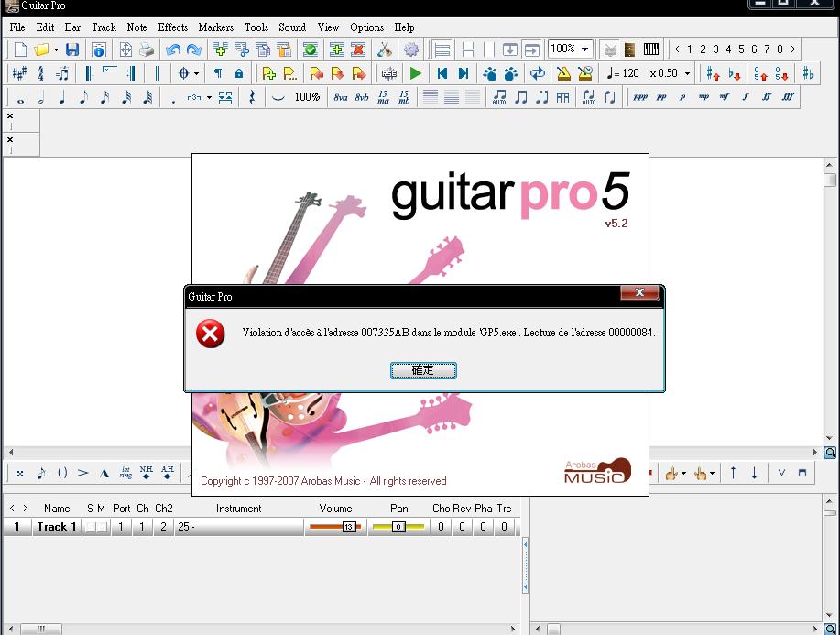The height and width of the screenshot is (635, 840).
Task: Open the Markers menu
Action: (x=216, y=27)
